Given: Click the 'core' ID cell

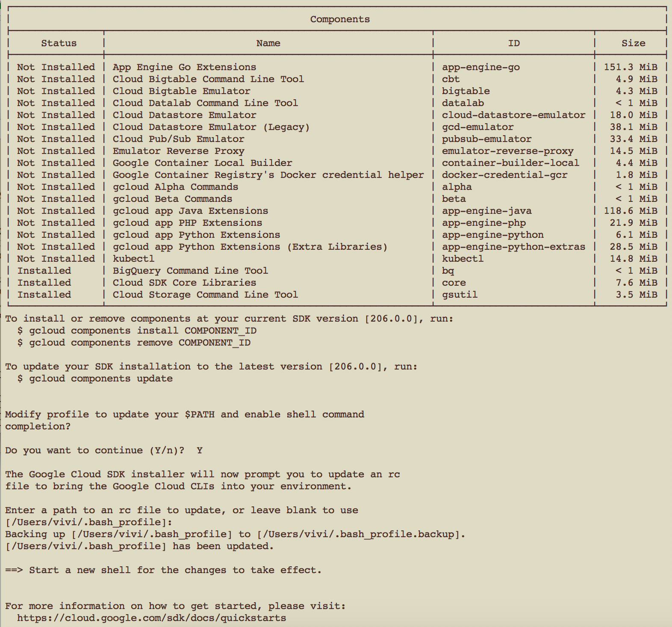Looking at the screenshot, I should (x=454, y=283).
